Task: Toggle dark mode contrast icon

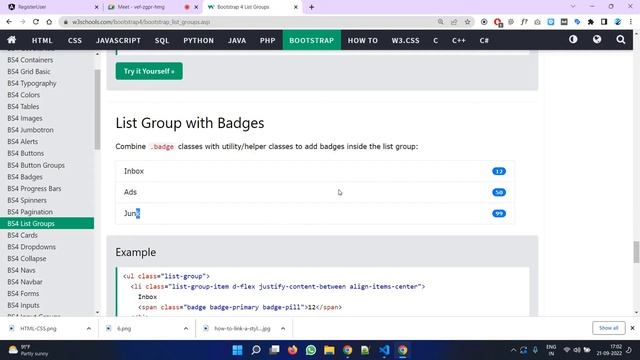Action: point(573,40)
